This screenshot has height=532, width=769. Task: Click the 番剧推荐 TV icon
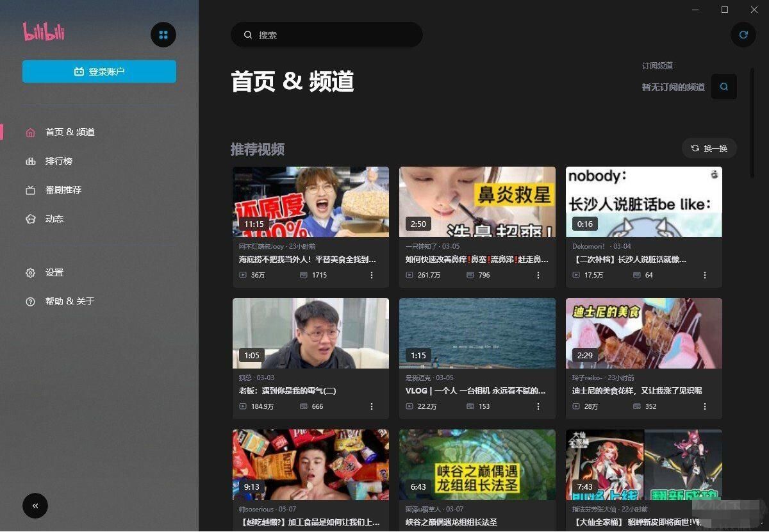point(30,190)
